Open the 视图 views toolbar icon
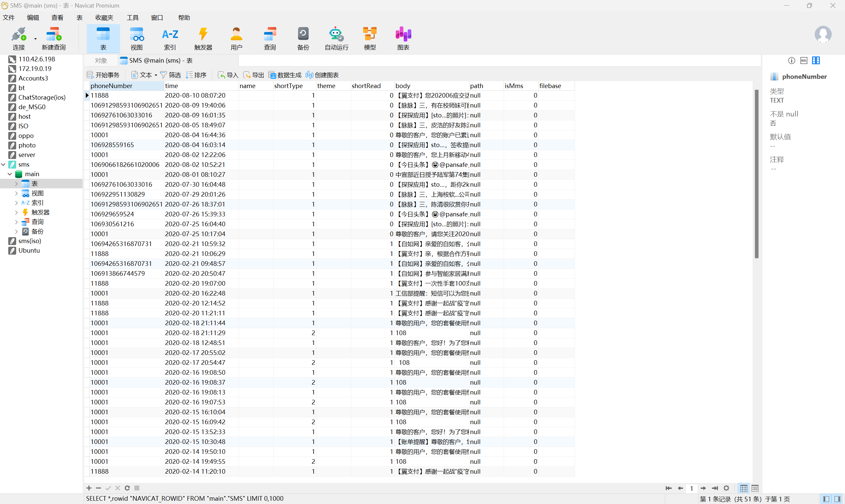 pos(137,38)
